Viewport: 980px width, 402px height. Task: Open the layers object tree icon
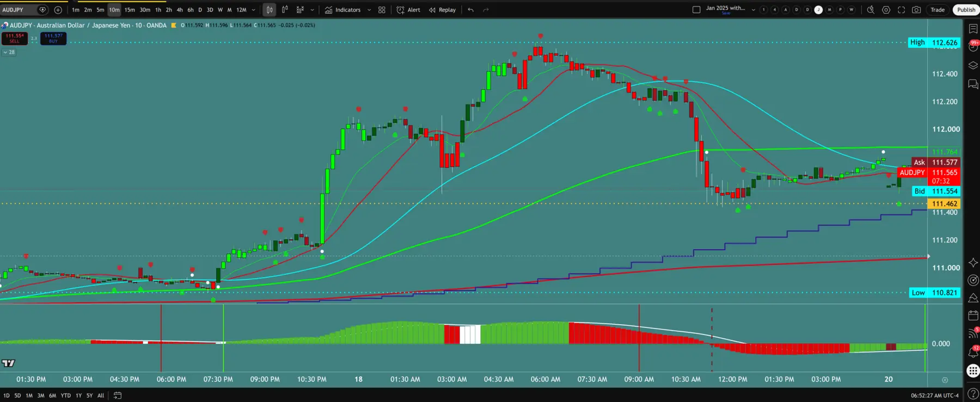pyautogui.click(x=973, y=66)
